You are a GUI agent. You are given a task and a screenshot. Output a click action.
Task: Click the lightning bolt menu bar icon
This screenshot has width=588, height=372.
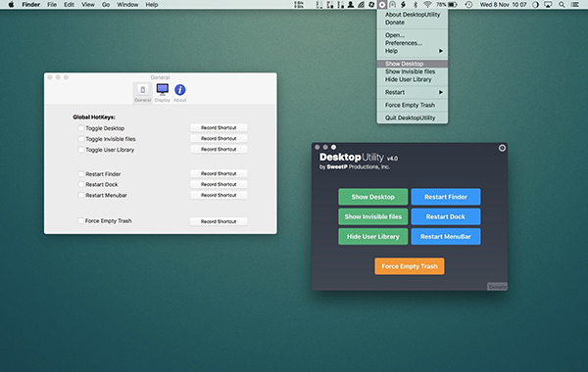[404, 5]
